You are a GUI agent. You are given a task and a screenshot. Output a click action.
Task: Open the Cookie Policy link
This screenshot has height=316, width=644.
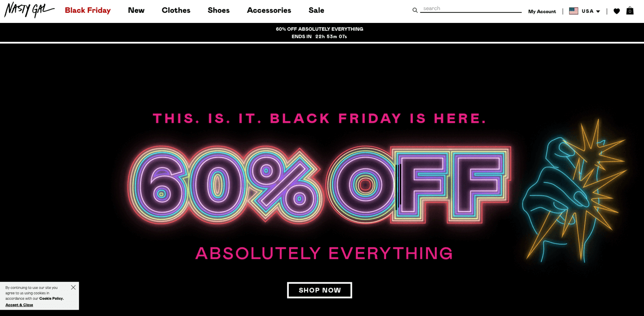coord(52,299)
